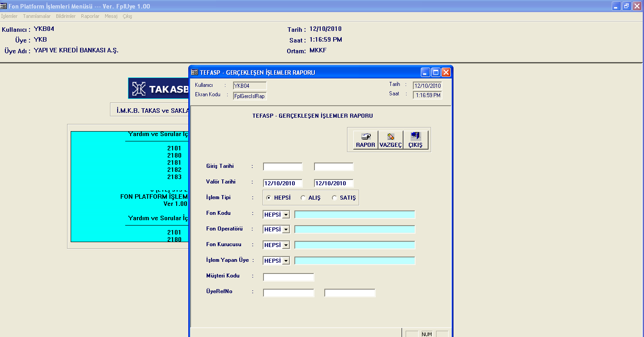Click the NUM status bar indicator

[427, 334]
